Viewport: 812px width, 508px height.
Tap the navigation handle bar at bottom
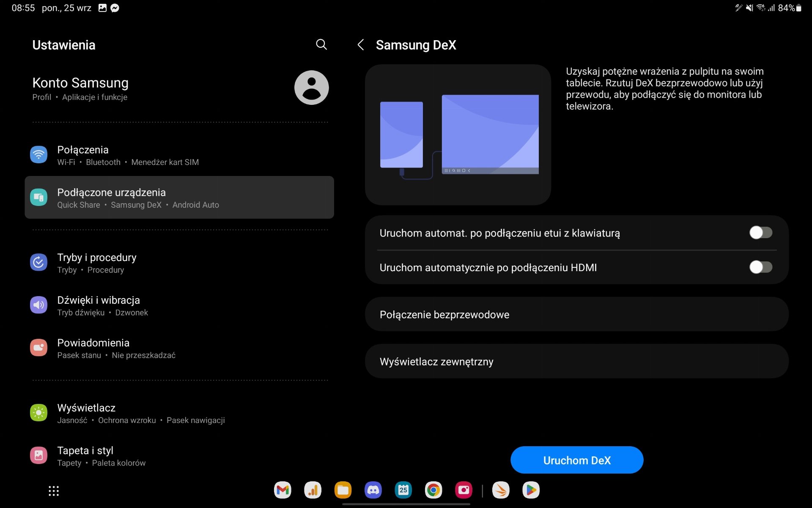(x=406, y=504)
